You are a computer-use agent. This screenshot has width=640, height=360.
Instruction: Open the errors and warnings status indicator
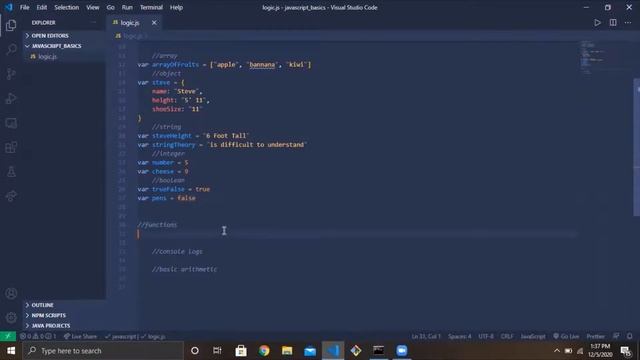(x=38, y=336)
